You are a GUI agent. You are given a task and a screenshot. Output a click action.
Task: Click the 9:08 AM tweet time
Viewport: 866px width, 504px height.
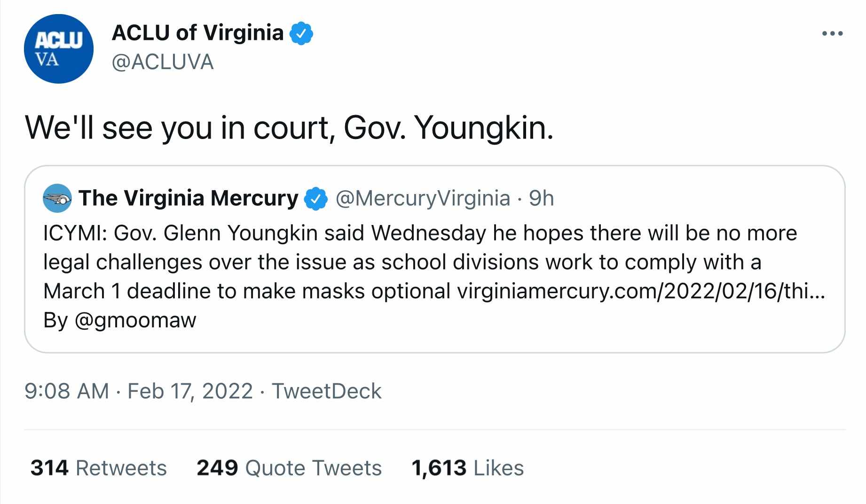(67, 391)
